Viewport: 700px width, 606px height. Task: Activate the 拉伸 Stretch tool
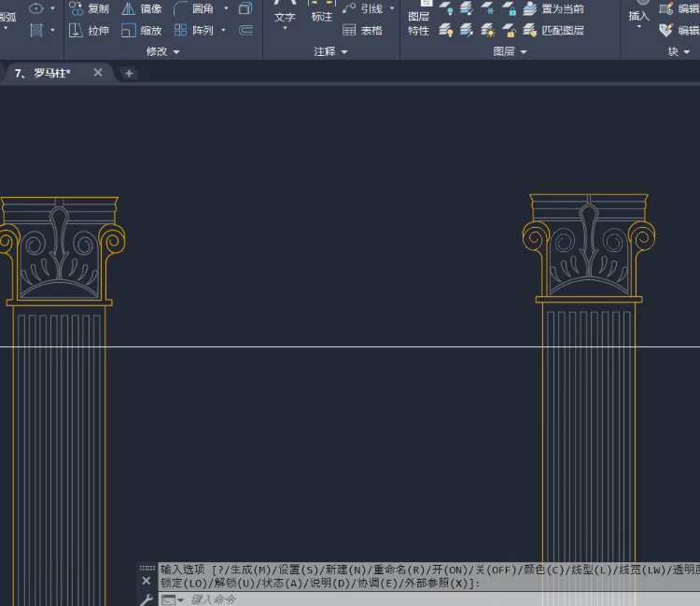90,31
